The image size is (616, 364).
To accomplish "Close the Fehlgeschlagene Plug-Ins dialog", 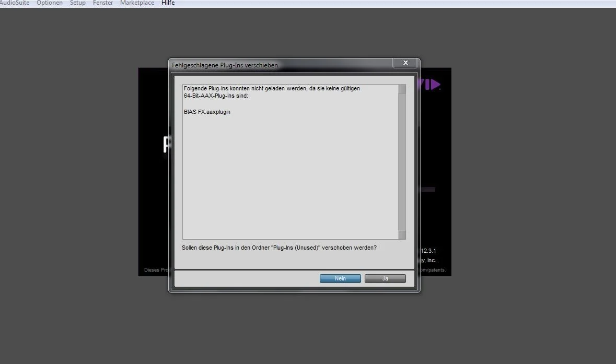I will coord(405,63).
